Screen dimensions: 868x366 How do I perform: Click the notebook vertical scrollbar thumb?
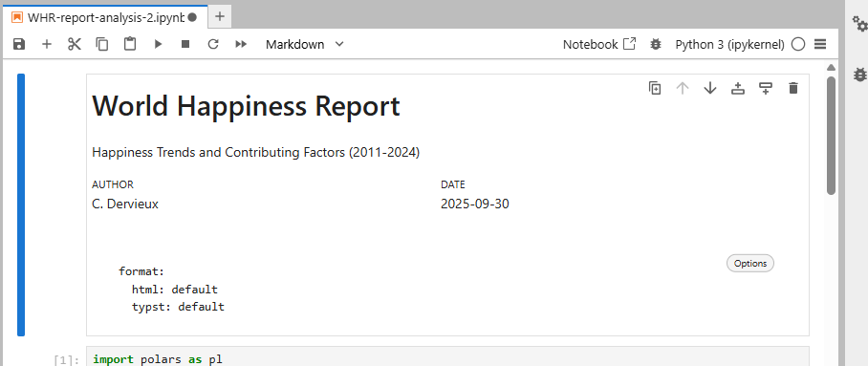pyautogui.click(x=831, y=136)
